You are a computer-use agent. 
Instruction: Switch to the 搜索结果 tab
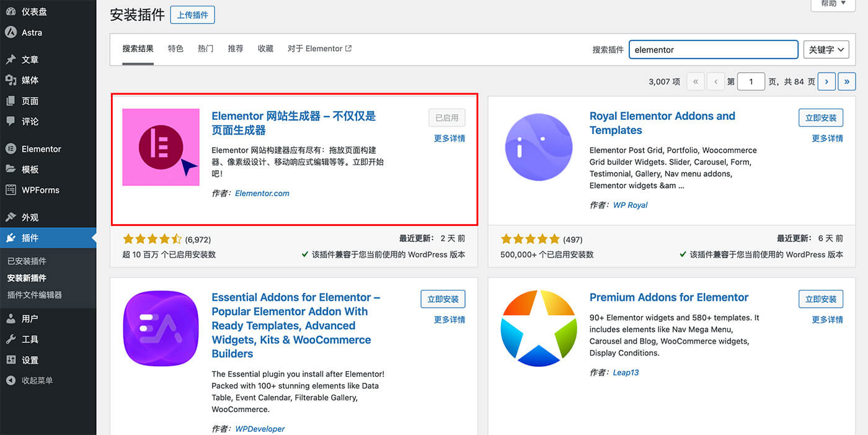click(138, 48)
